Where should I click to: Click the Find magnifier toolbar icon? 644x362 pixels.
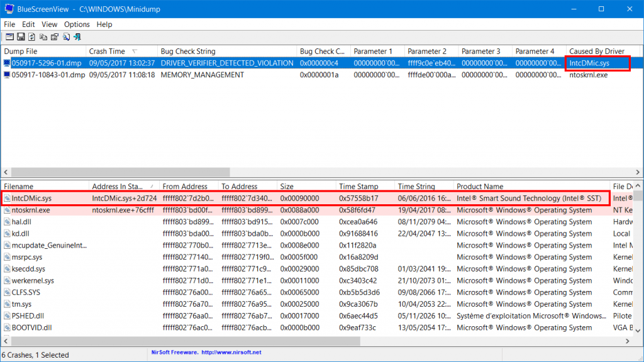pyautogui.click(x=66, y=37)
